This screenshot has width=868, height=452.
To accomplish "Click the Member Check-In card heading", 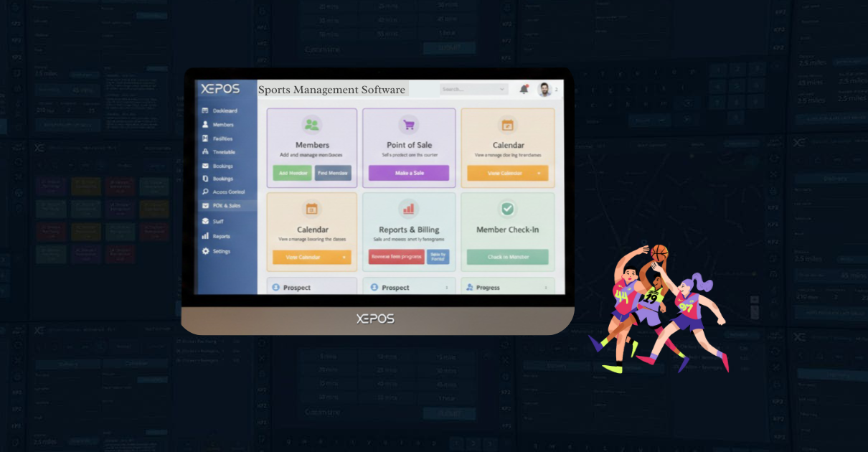I will (x=507, y=230).
